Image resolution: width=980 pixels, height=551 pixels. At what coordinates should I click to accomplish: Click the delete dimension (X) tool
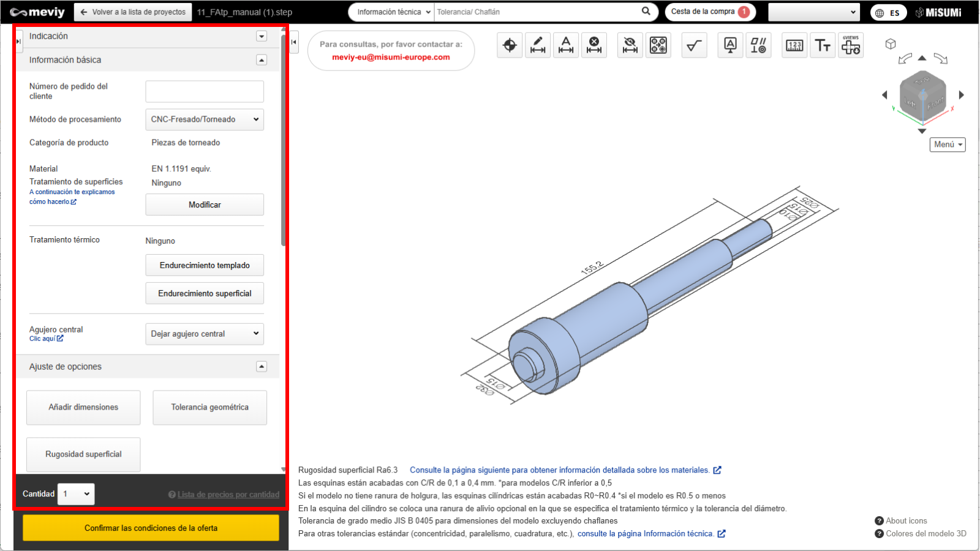coord(594,45)
